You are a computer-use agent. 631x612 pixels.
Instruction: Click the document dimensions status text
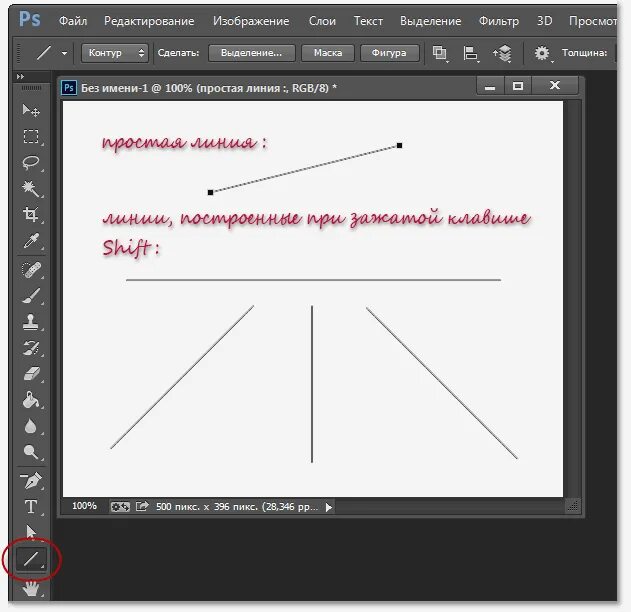tap(237, 507)
